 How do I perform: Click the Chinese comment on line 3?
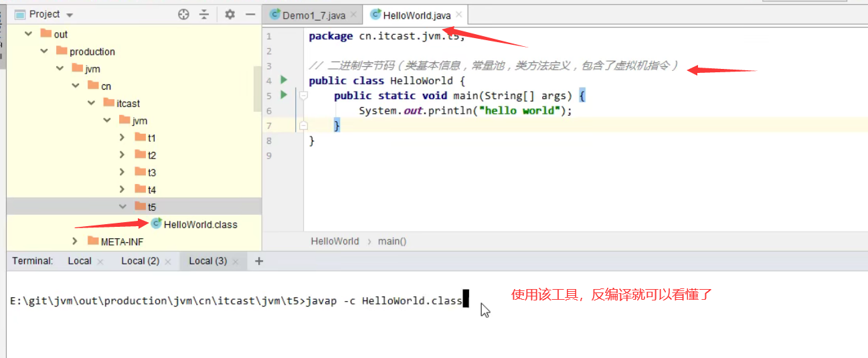click(494, 66)
